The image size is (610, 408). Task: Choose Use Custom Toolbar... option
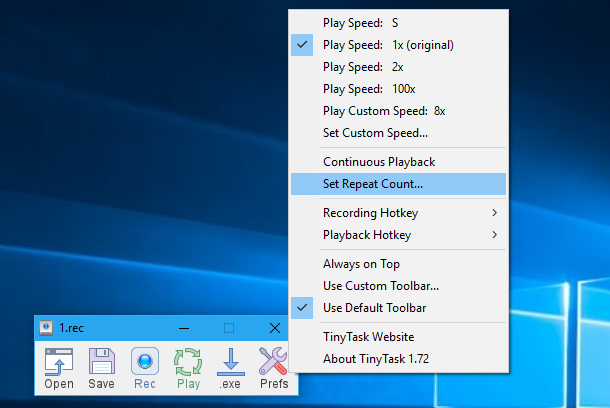[x=398, y=286]
